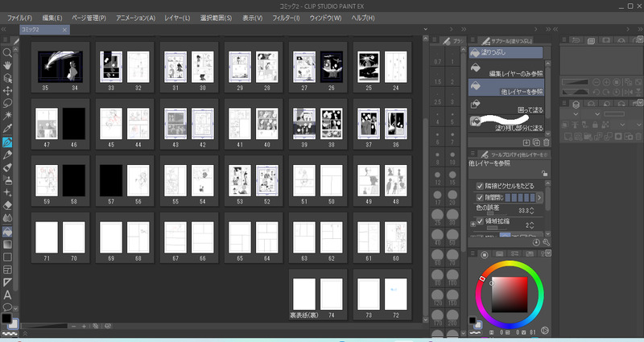Open 編集(E) menu
This screenshot has width=644, height=342.
point(52,18)
